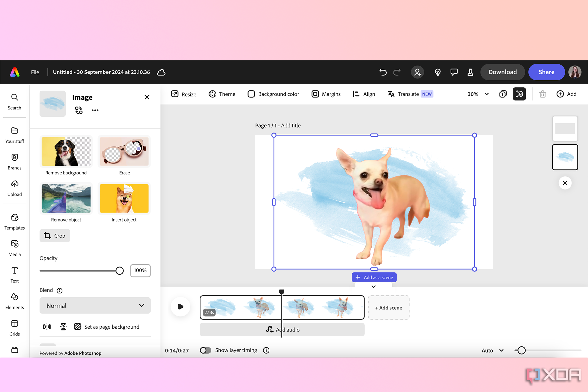Expand the Auto quality dropdown
Viewport: 588px width, 392px height.
[491, 350]
